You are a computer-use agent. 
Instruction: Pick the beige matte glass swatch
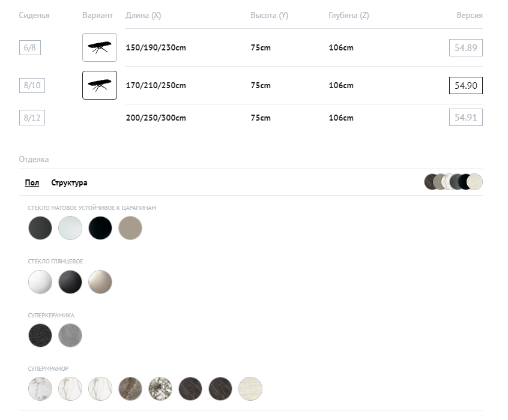coord(130,228)
